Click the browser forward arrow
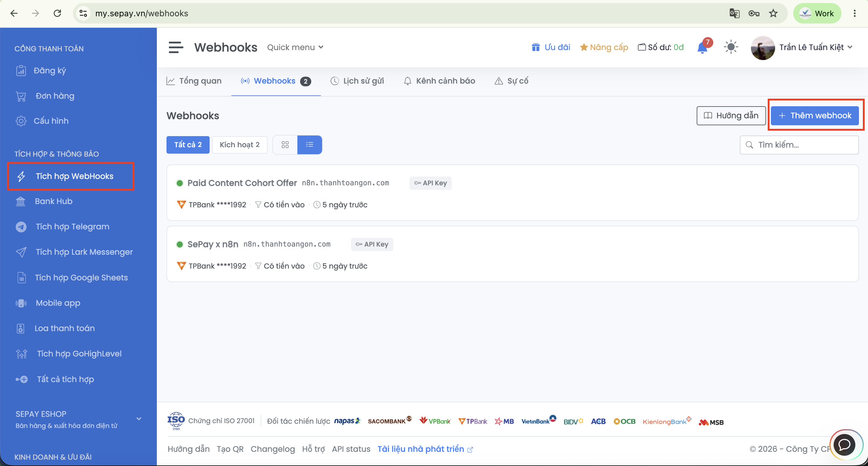This screenshot has height=466, width=868. tap(35, 13)
